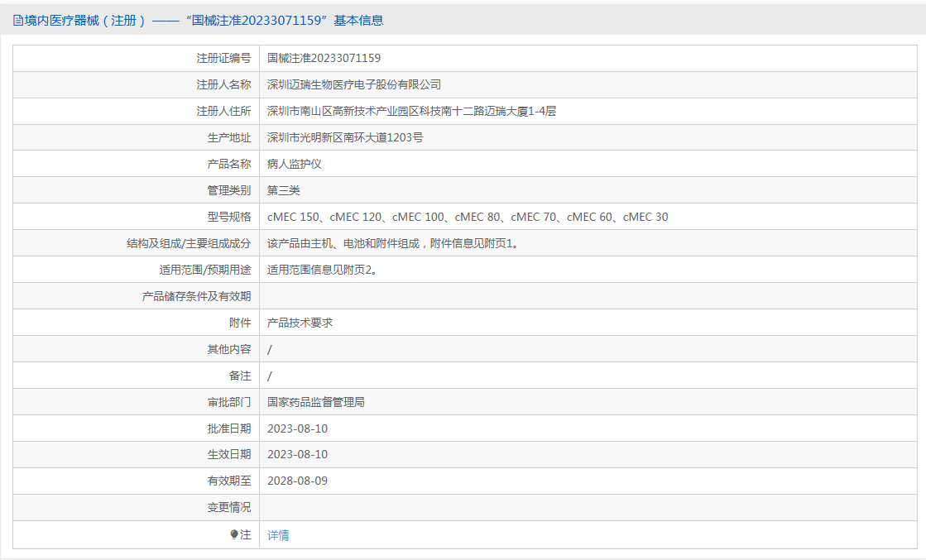Click production address 深圳市光明新区南环大道1203号
Screen dimensions: 926x560
(x=345, y=137)
